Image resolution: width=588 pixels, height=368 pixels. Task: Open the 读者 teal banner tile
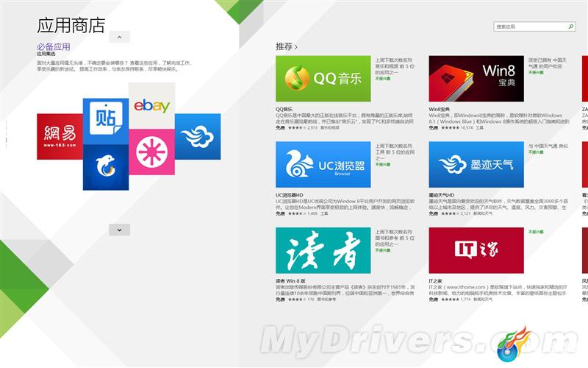[323, 250]
